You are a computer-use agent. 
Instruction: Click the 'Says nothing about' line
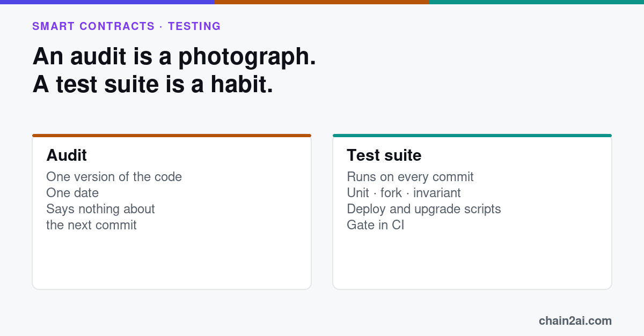tap(100, 209)
